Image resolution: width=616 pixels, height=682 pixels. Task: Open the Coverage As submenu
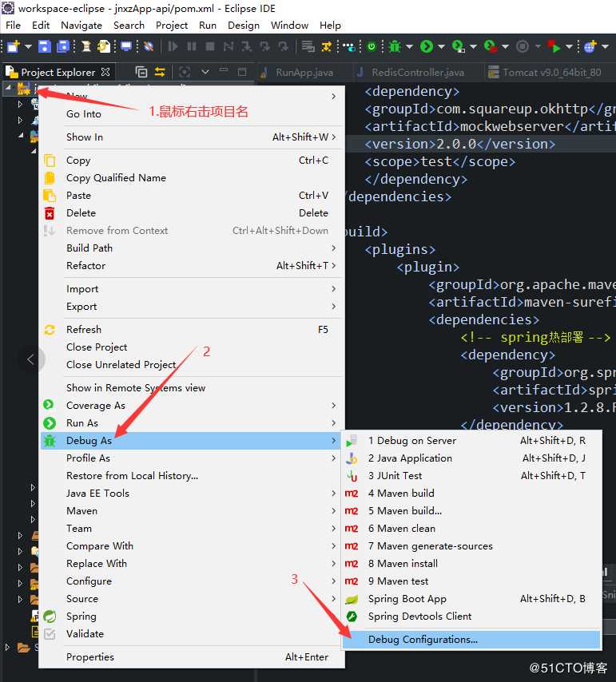coord(192,406)
